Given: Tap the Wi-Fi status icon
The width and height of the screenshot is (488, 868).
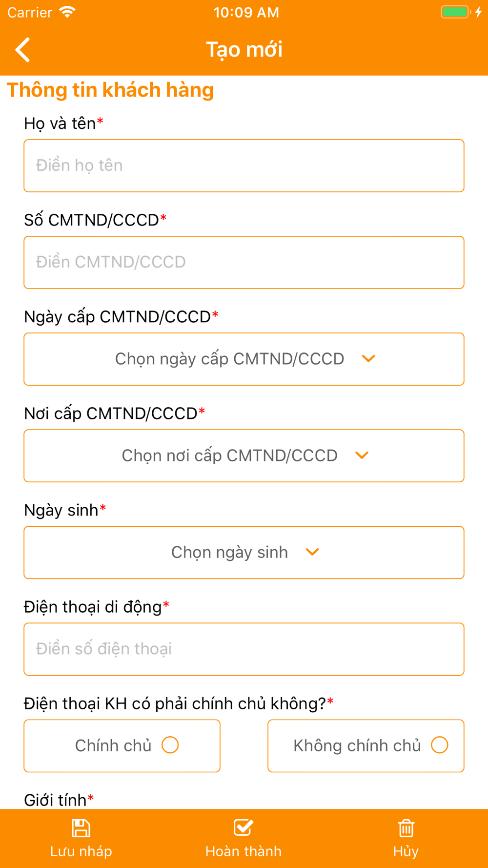Looking at the screenshot, I should (x=67, y=12).
